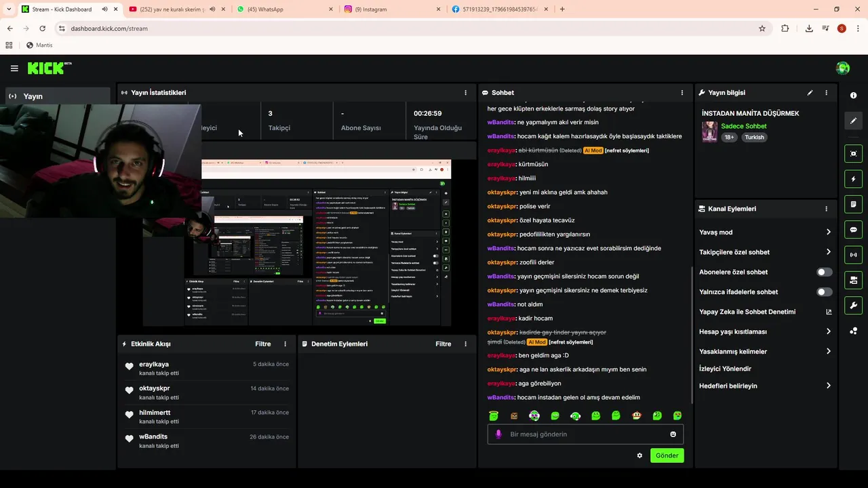The height and width of the screenshot is (488, 868).
Task: Click the Turkish language tag
Action: [754, 137]
